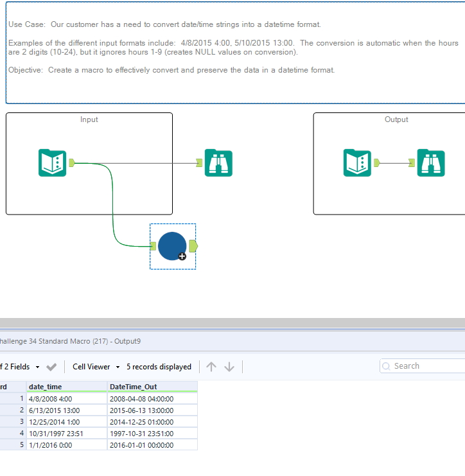The image size is (465, 476).
Task: Select cell 4/8/2008 4:00
Action: point(66,399)
